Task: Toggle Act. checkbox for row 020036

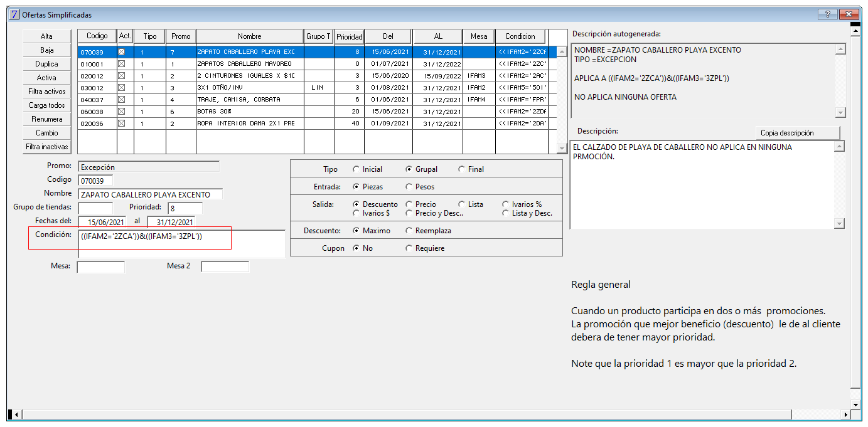Action: (122, 123)
